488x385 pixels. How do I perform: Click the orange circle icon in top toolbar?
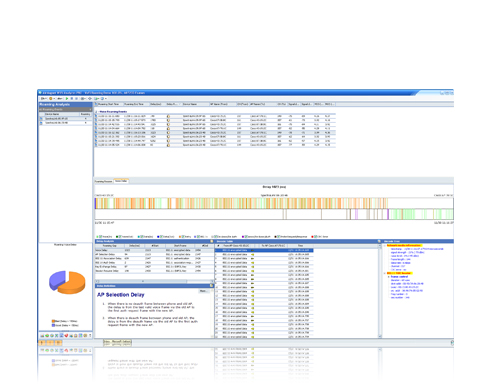coord(51,99)
